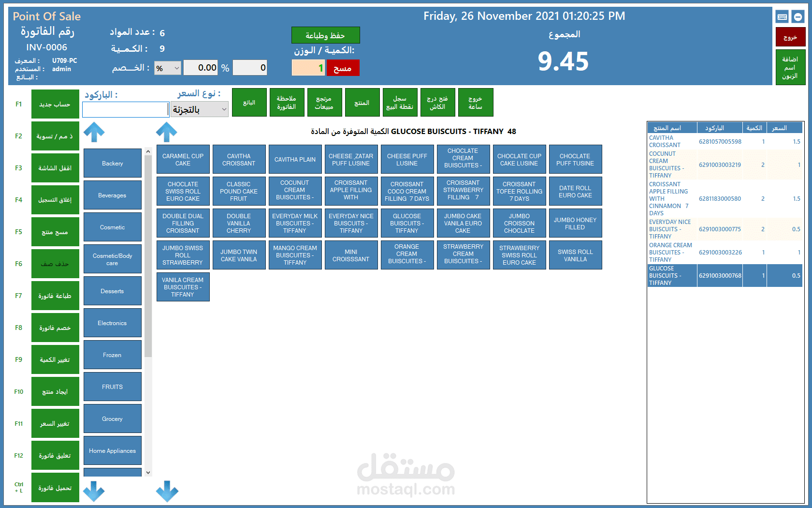The width and height of the screenshot is (812, 508).
Task: Click F1 حساب جديد new account button
Action: click(x=55, y=104)
